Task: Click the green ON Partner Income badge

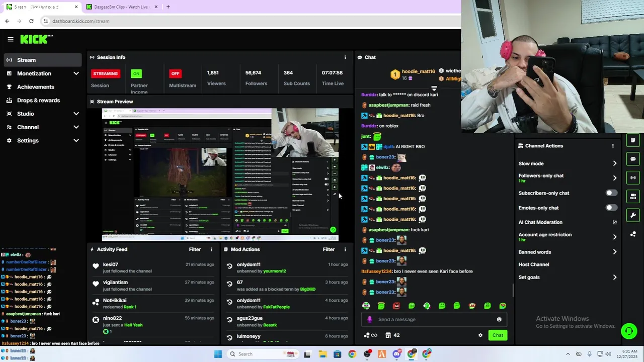Action: [x=136, y=73]
